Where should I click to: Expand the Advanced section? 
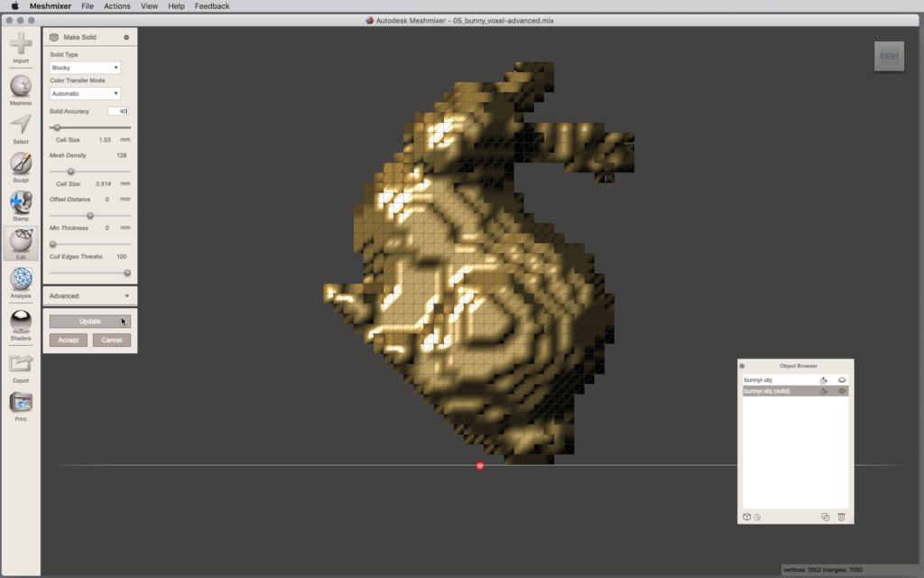pos(89,296)
